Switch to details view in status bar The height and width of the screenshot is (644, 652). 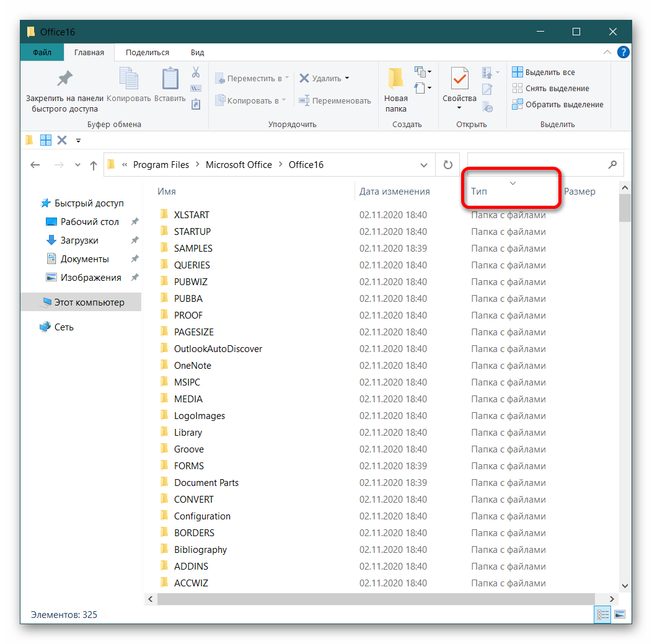pos(602,615)
